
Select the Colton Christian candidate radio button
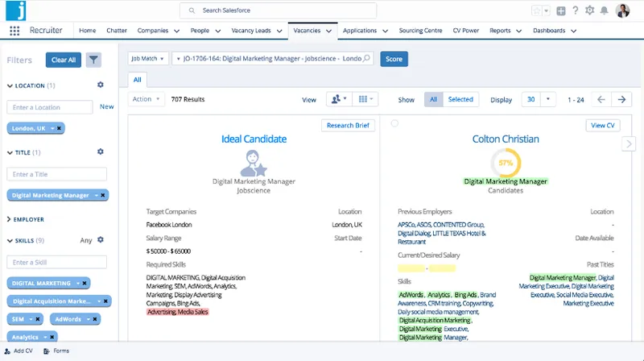(394, 123)
